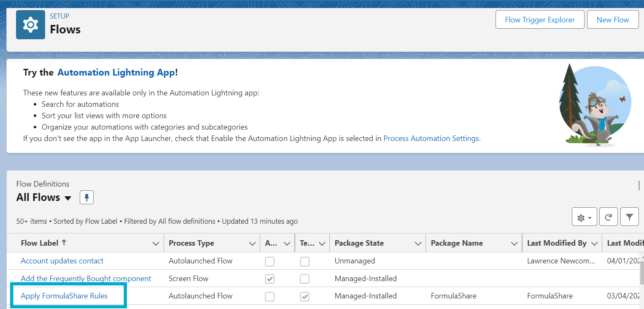The width and height of the screenshot is (644, 309).
Task: Sort by the Flow Label column arrow
Action: (64, 242)
